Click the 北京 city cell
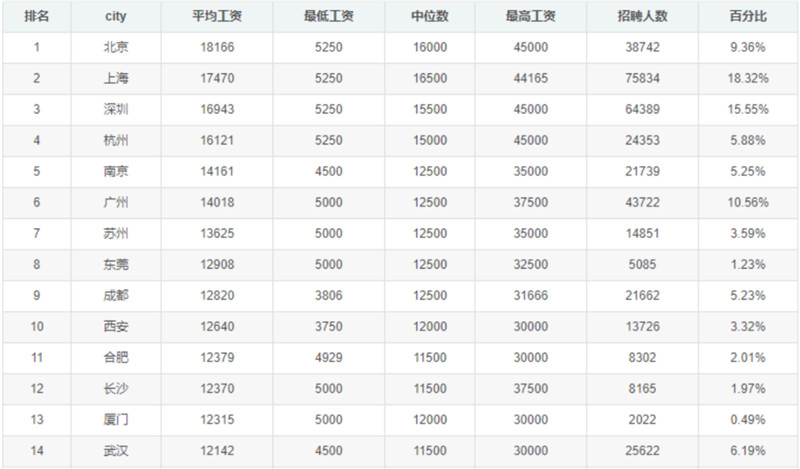 pos(115,47)
